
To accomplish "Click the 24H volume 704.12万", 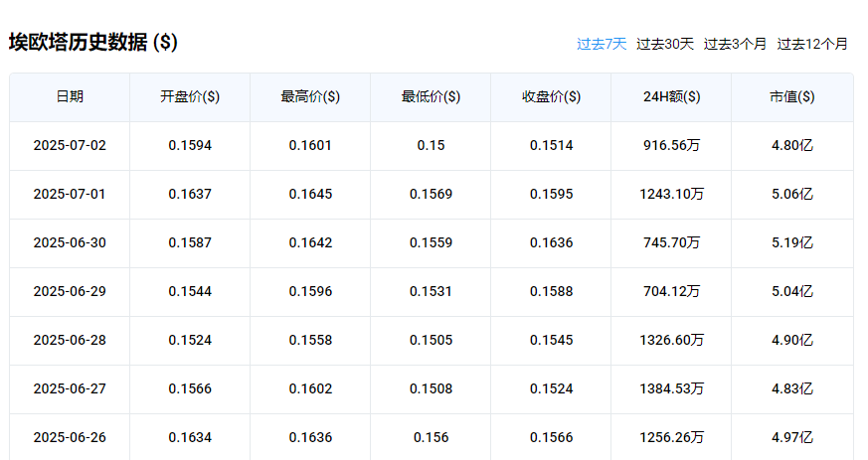I will (671, 291).
